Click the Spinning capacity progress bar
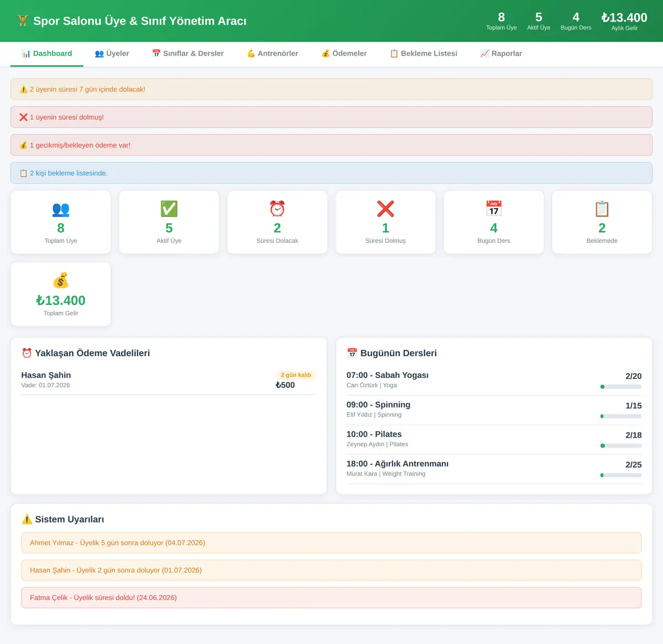 [x=621, y=416]
